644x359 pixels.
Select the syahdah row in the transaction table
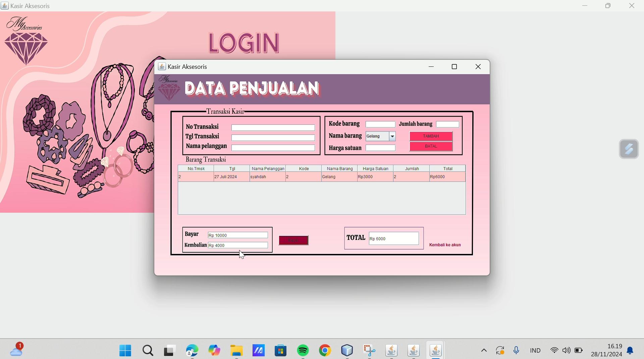[267, 177]
